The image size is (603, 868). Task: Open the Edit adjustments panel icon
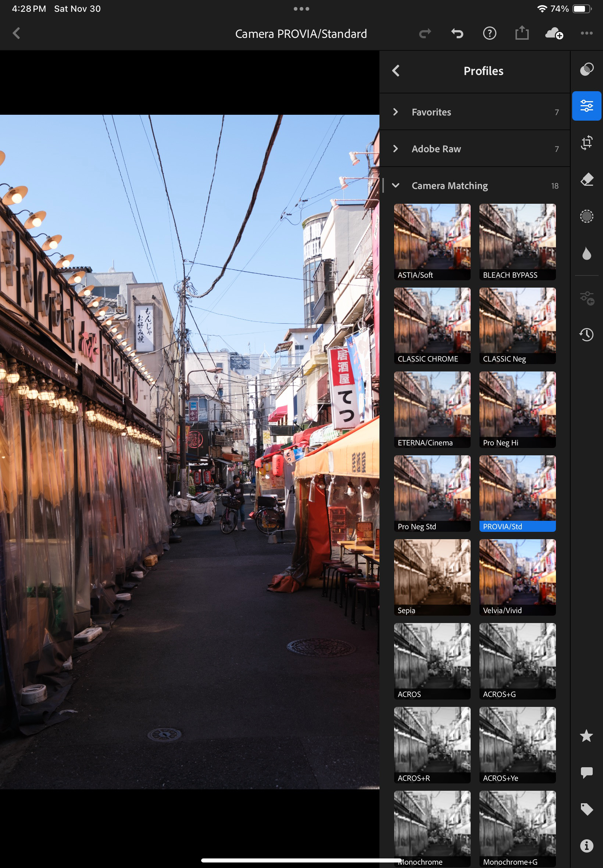[586, 106]
